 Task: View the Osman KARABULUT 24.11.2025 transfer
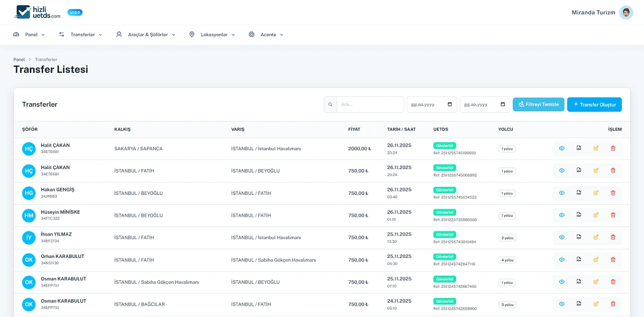(561, 304)
